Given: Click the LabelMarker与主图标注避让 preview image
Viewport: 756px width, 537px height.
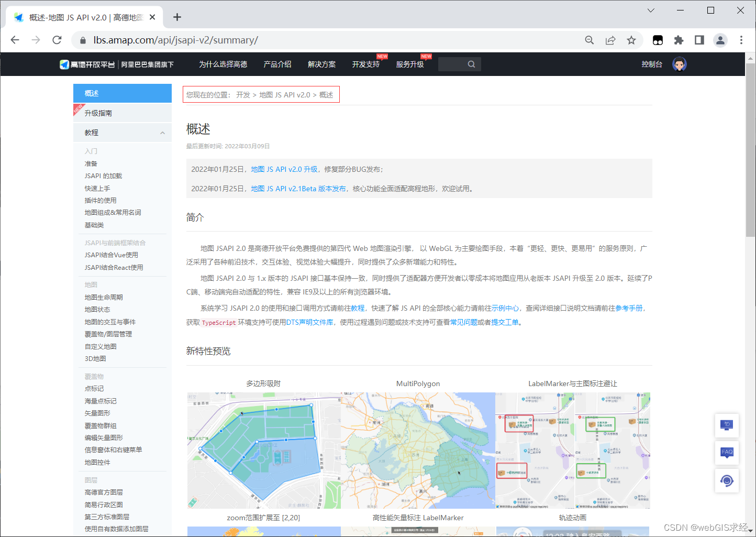Looking at the screenshot, I should point(573,451).
